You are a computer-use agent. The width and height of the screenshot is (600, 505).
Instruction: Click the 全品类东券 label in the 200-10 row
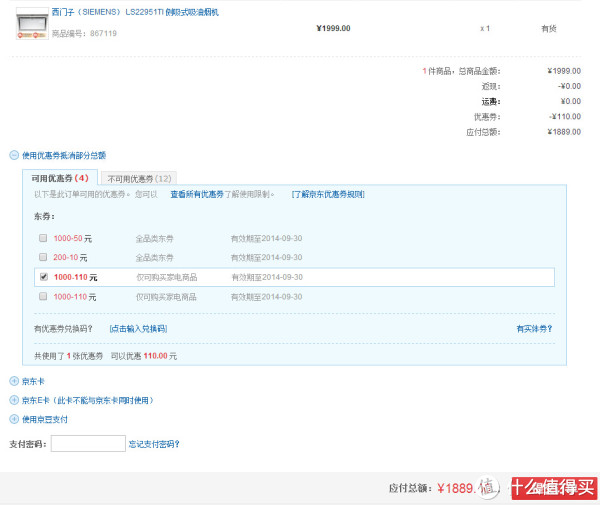click(155, 257)
